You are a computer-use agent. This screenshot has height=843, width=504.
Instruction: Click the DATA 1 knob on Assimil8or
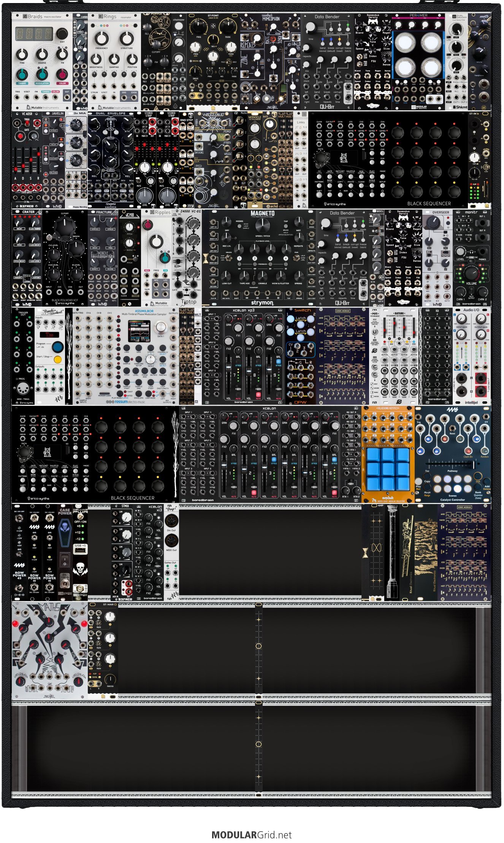161,328
